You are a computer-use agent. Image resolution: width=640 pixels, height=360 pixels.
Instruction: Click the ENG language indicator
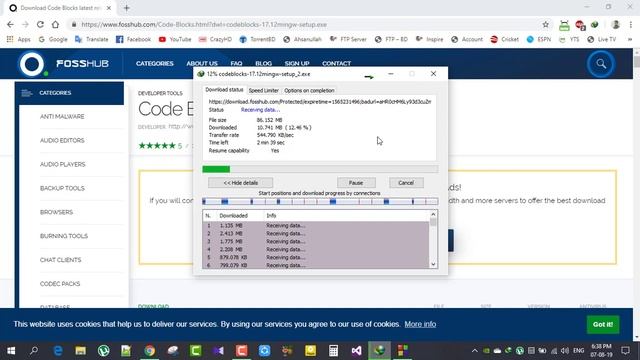point(578,351)
